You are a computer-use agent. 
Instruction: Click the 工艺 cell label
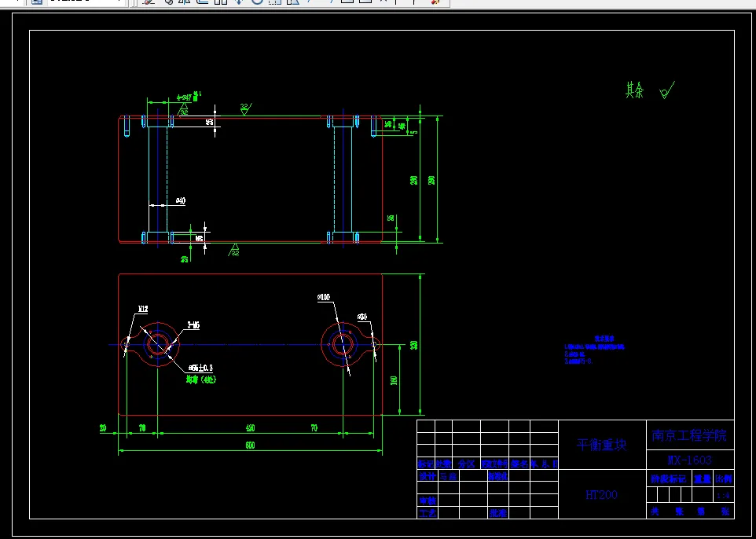(x=427, y=513)
